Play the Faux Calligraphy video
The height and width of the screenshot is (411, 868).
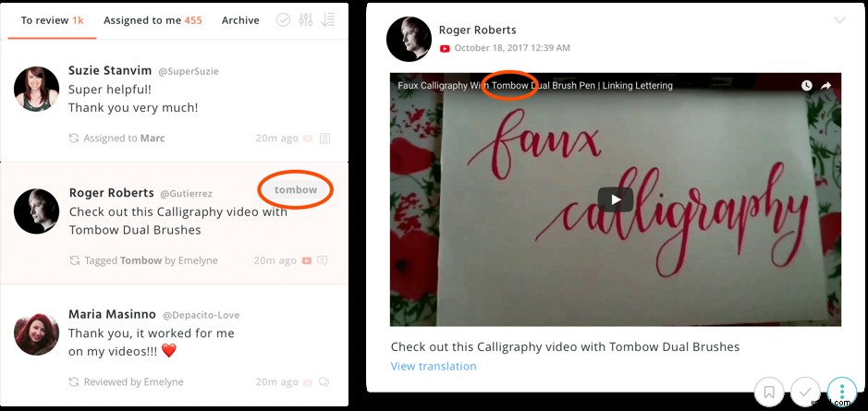pos(616,199)
